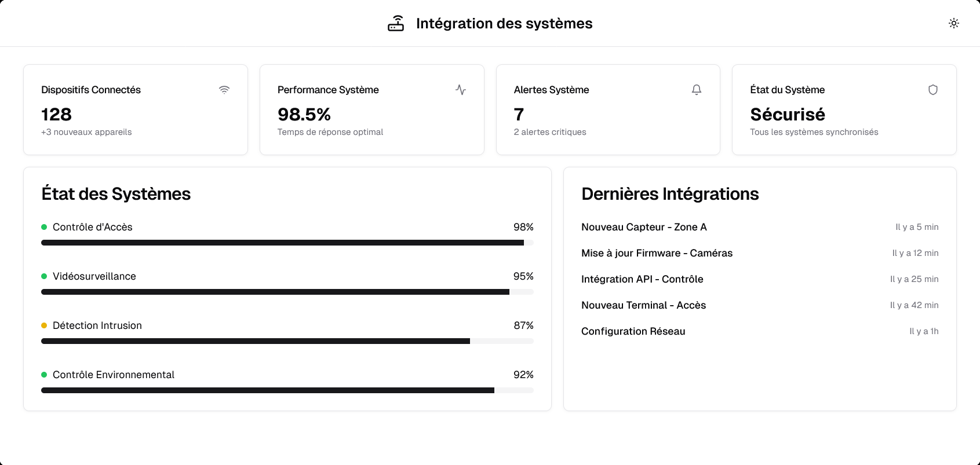980x465 pixels.
Task: Click the Contrôle d'Accès progress bar
Action: pos(287,243)
